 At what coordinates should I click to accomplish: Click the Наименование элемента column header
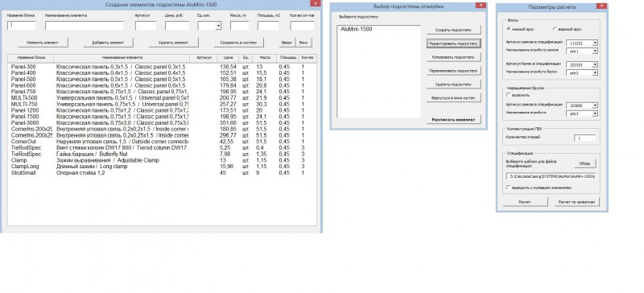click(x=122, y=58)
